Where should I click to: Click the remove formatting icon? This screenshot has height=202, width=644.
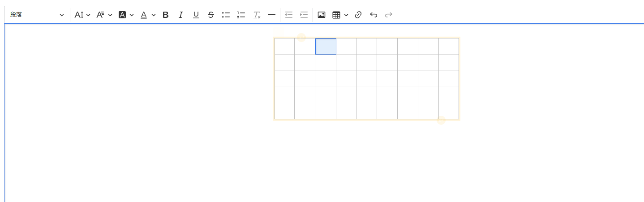[257, 15]
